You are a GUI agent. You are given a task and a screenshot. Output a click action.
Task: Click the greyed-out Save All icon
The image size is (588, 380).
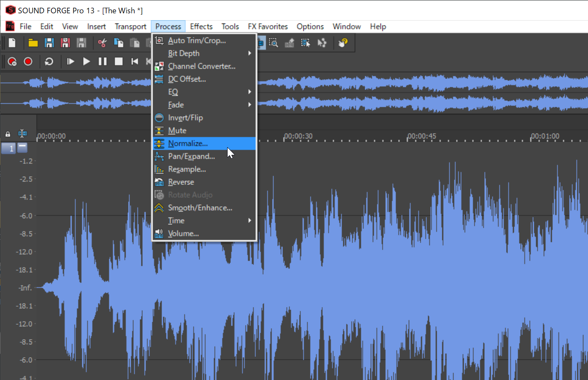(81, 43)
